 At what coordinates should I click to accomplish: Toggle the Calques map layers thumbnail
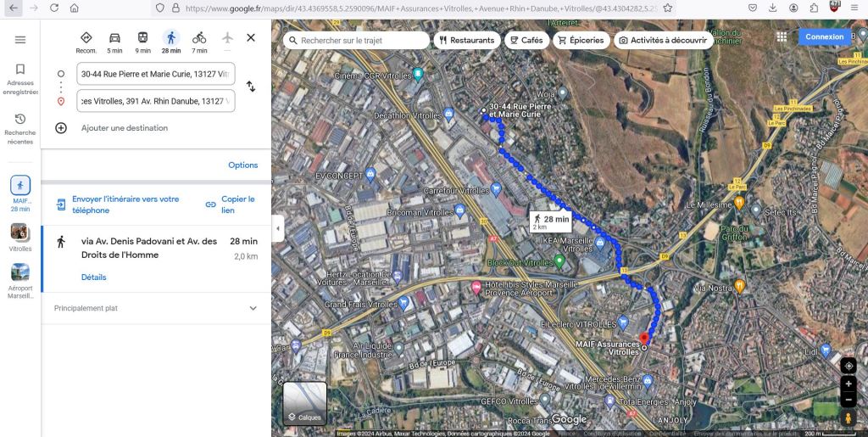coord(304,403)
